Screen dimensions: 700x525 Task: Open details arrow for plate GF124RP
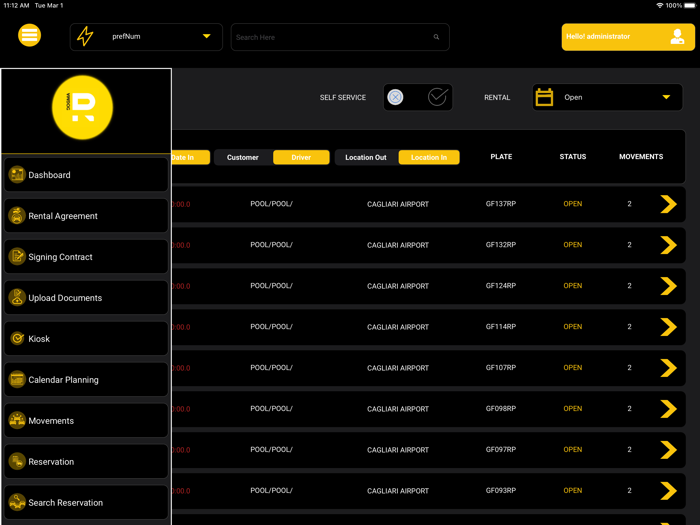pyautogui.click(x=668, y=286)
